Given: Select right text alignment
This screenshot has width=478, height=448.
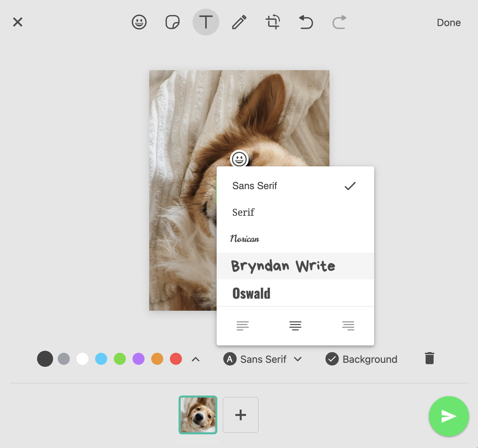Looking at the screenshot, I should coord(348,325).
